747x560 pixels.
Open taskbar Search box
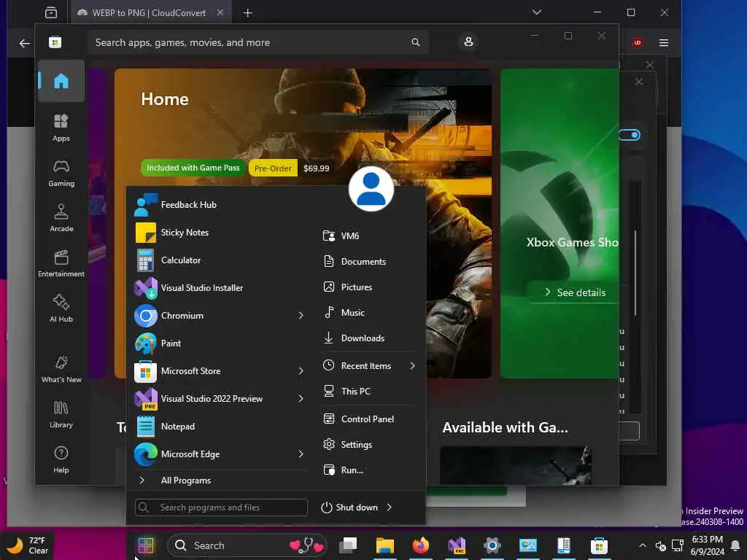247,545
